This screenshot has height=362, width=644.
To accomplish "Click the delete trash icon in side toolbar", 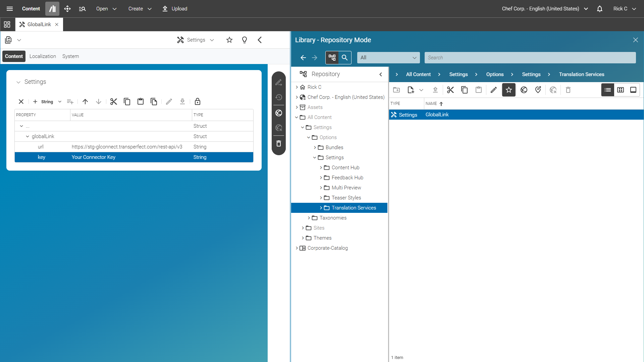I will click(x=279, y=143).
